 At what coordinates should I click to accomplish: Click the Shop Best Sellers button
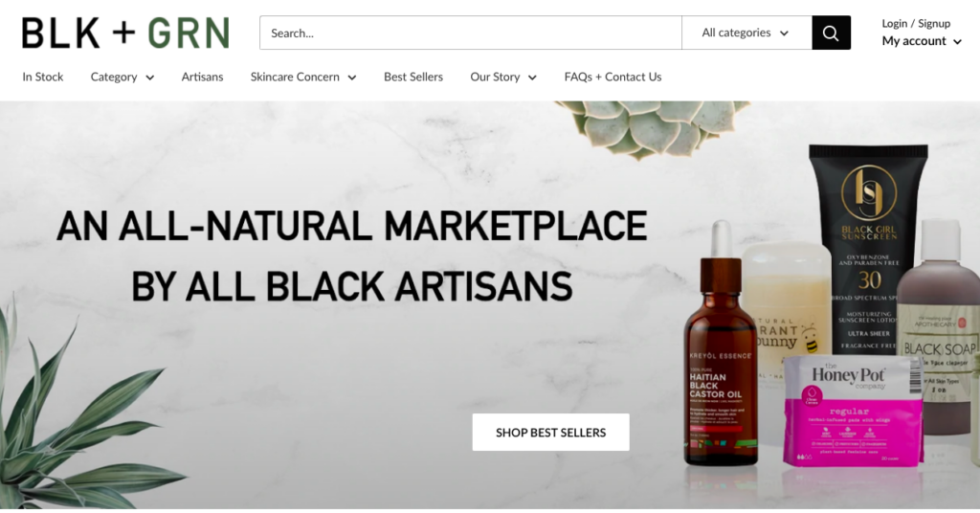pos(550,433)
